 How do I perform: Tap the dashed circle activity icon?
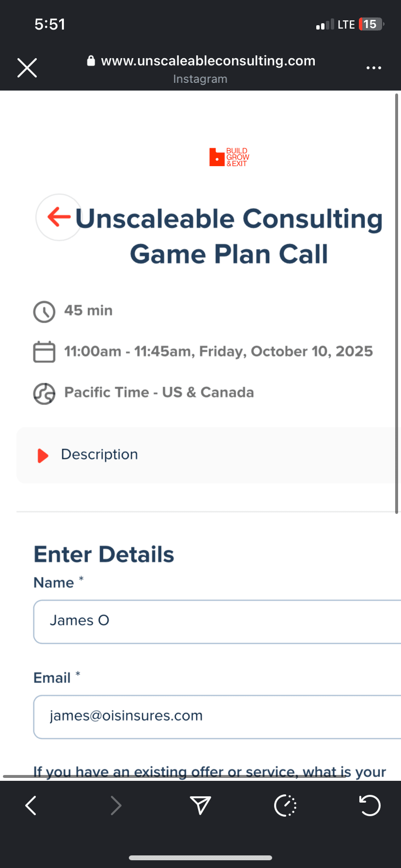(285, 806)
